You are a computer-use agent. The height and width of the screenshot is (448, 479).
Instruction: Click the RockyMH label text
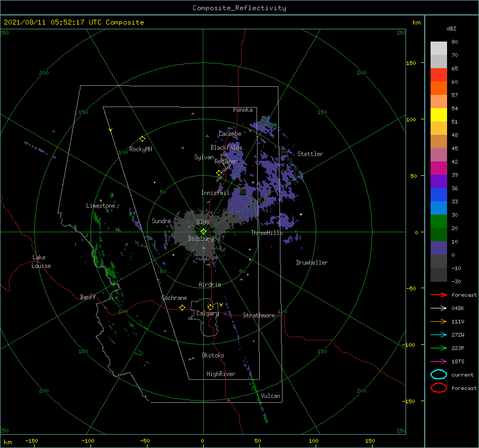141,149
